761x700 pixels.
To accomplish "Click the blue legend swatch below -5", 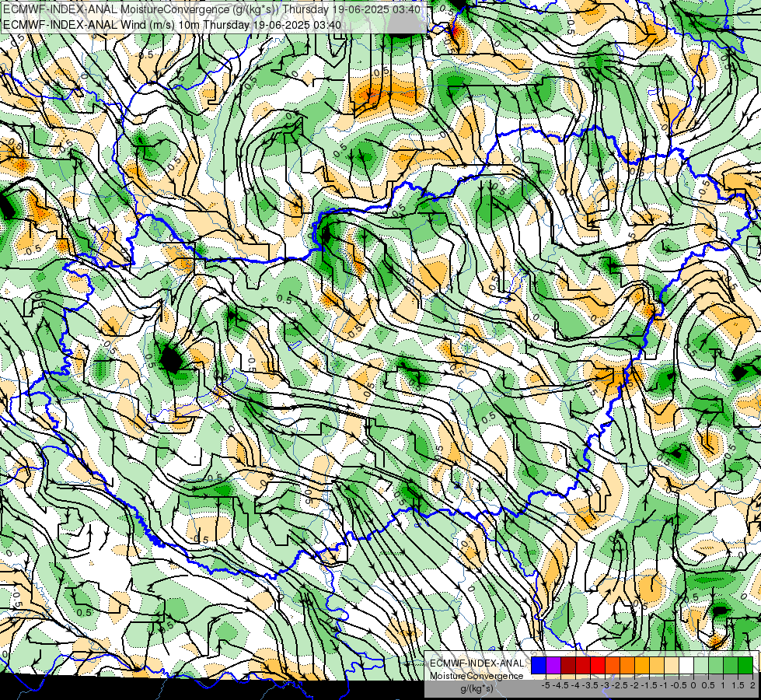I will coord(539,665).
